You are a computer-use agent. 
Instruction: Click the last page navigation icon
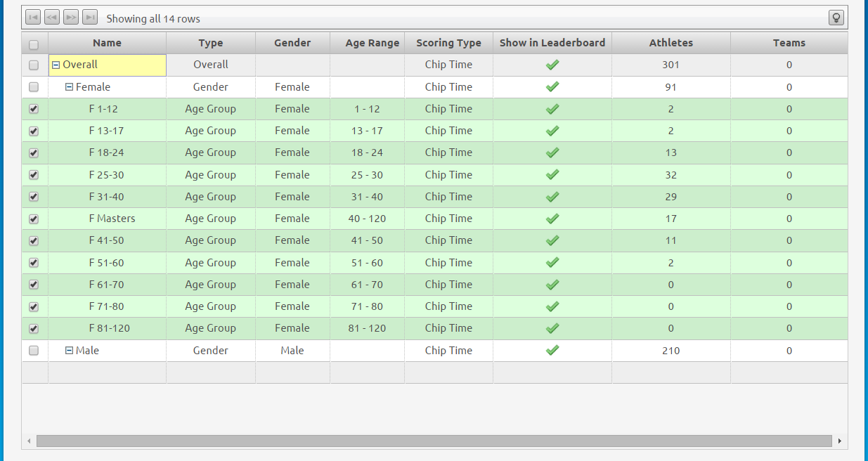(90, 18)
